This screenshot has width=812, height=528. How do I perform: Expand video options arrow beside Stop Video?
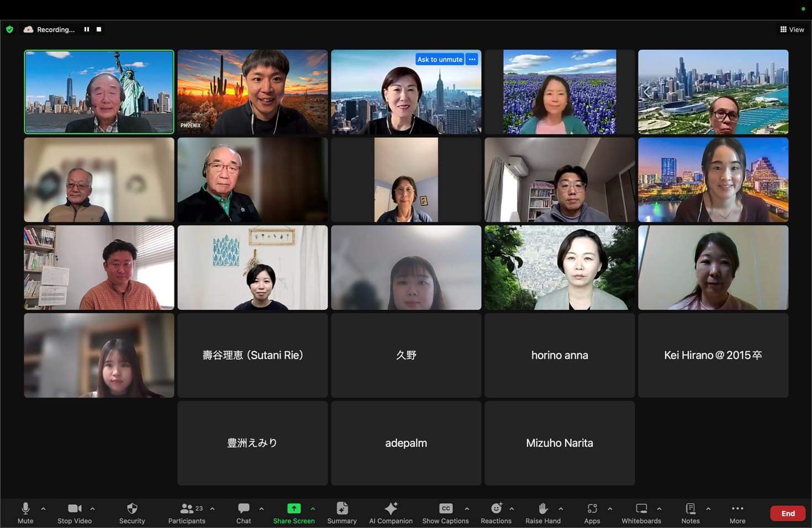pyautogui.click(x=92, y=509)
